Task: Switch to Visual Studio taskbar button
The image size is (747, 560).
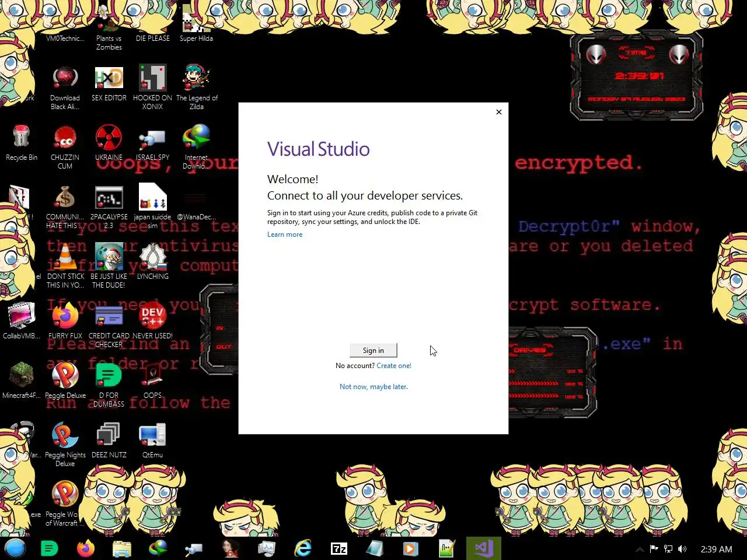Action: [484, 548]
